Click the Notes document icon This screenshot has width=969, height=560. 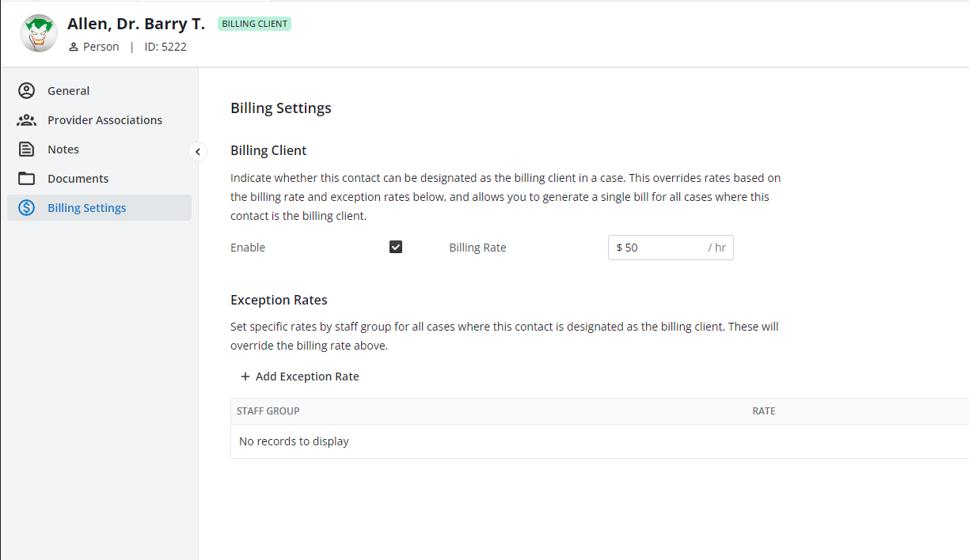(x=27, y=149)
